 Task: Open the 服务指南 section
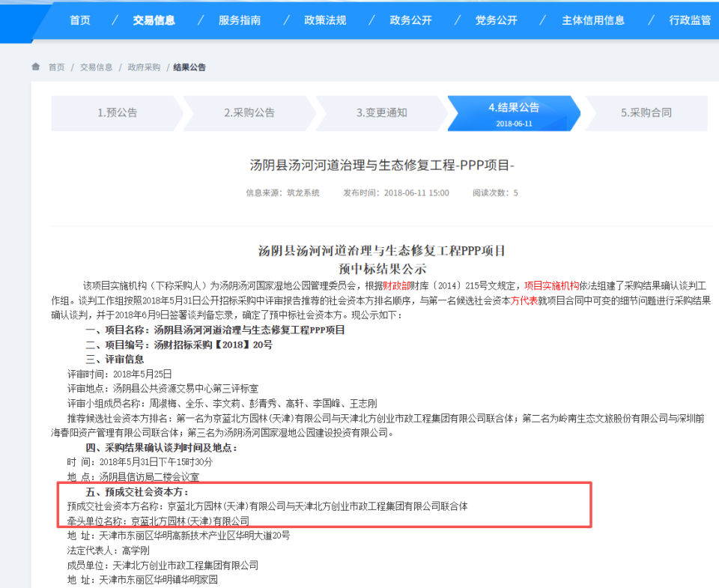(238, 20)
